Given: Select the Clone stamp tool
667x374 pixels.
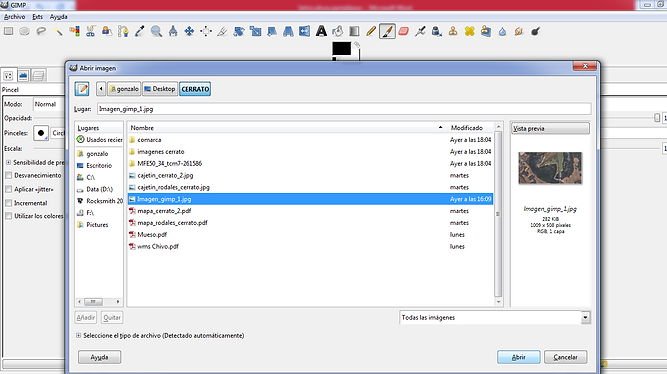Looking at the screenshot, I should point(453,31).
